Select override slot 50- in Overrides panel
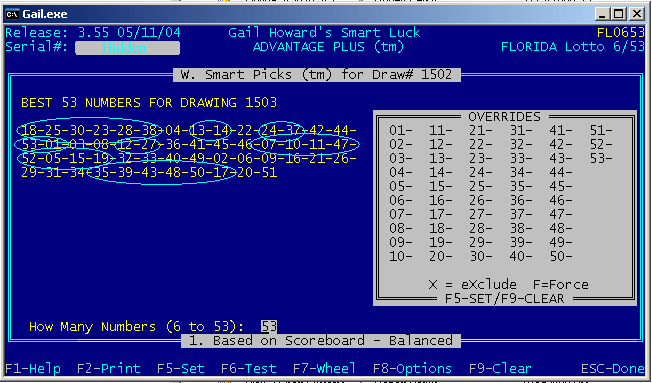Viewport: 652px width, 383px height. (x=561, y=256)
